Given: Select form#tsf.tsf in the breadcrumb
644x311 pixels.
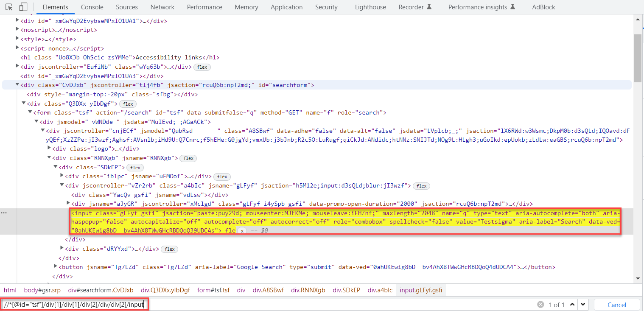Looking at the screenshot, I should tap(213, 290).
